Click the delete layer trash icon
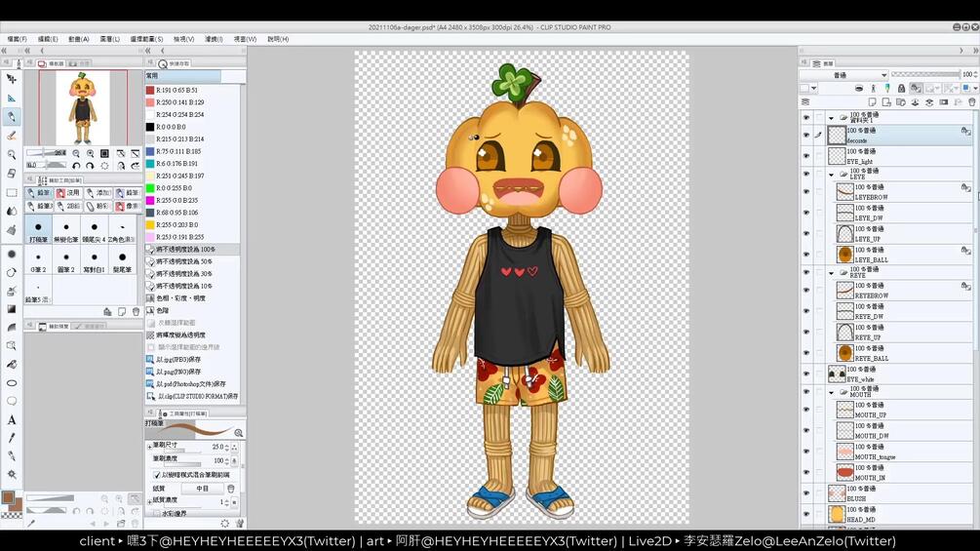Viewport: 980px width, 551px height. coord(971,101)
